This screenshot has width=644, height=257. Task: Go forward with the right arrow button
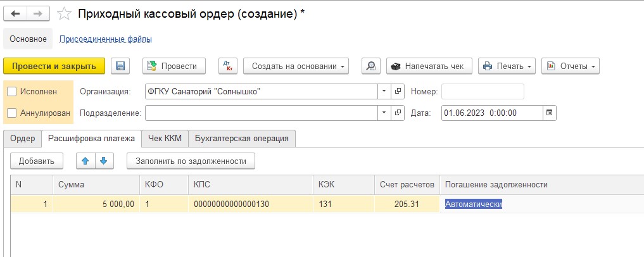click(38, 13)
